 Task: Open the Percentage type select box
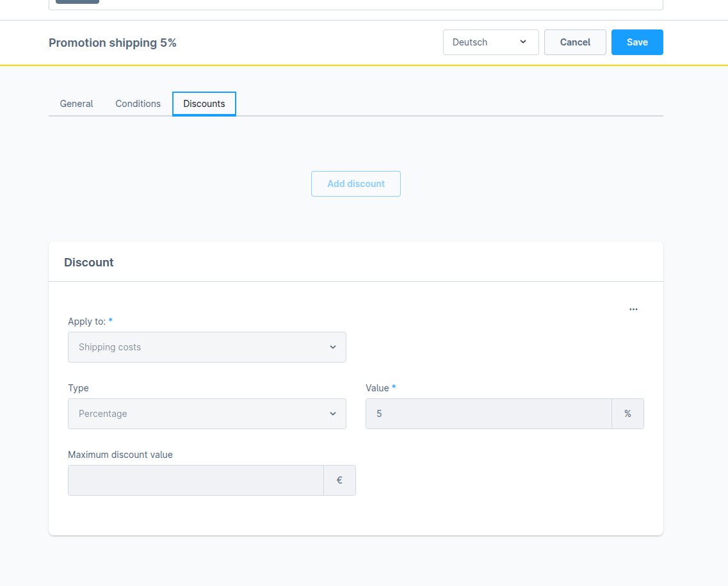[x=206, y=414]
